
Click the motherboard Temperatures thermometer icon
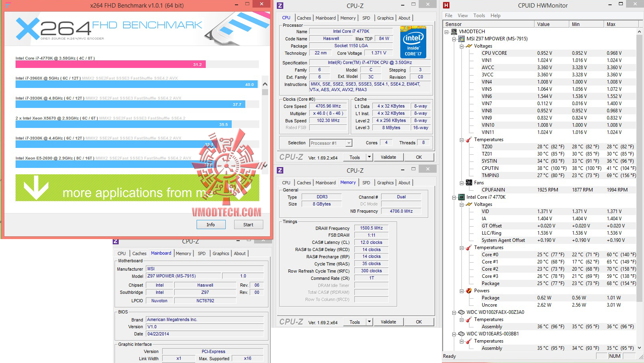tap(469, 140)
